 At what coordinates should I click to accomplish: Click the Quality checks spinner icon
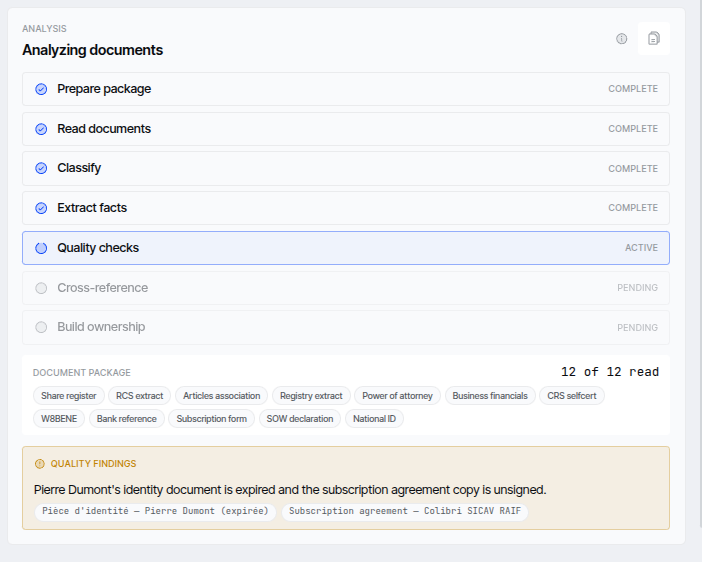point(41,248)
